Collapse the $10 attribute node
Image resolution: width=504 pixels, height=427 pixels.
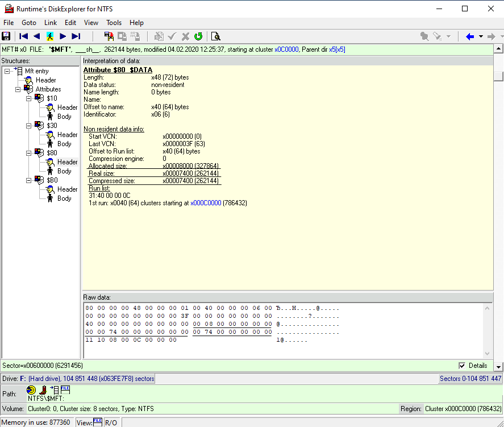click(x=29, y=98)
